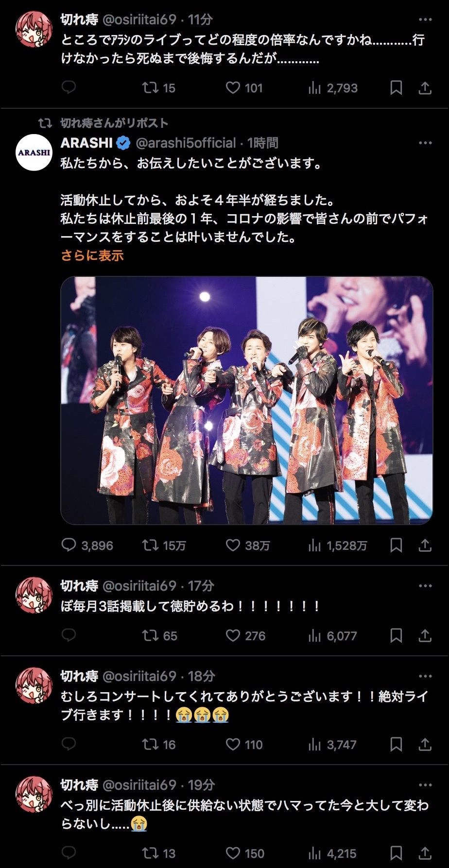This screenshot has height=868, width=449.
Task: Open 切れ痔 avatar on the 17分 tweet
Action: pos(34,595)
